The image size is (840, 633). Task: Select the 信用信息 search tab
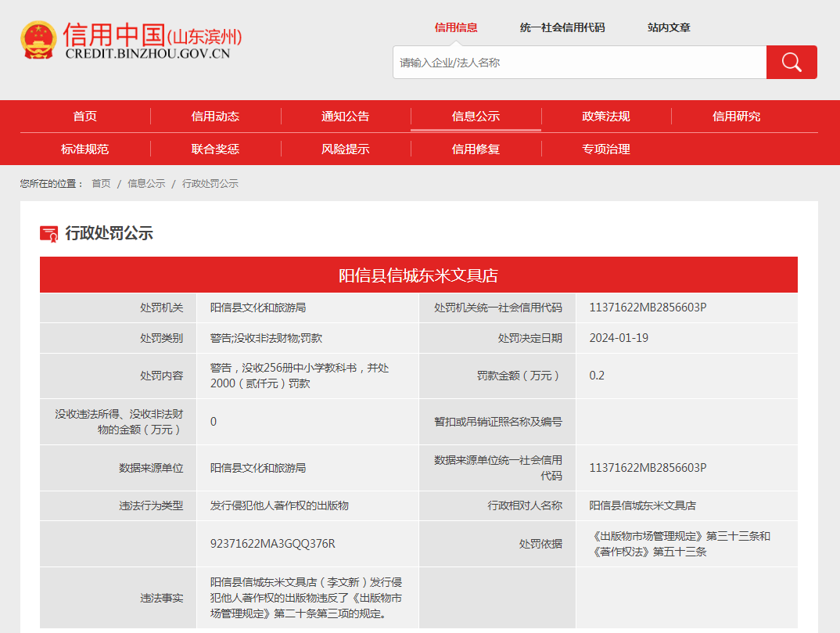pyautogui.click(x=456, y=27)
